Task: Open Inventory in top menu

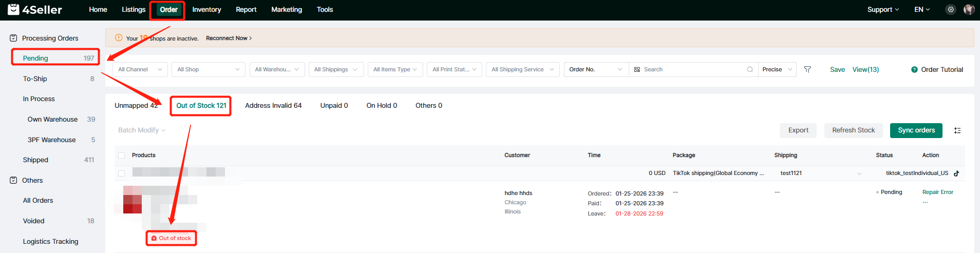Action: click(206, 10)
